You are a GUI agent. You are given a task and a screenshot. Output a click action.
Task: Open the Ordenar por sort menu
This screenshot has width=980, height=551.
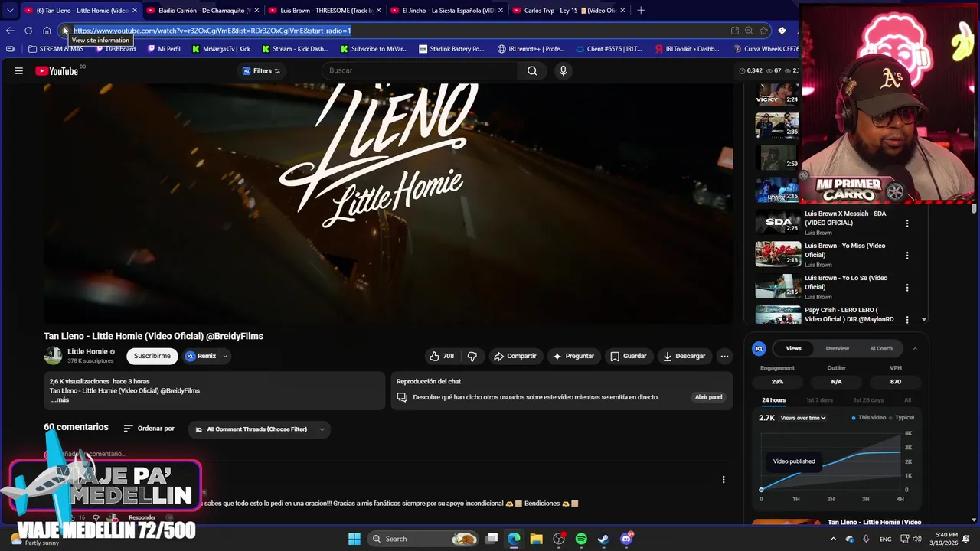(149, 429)
